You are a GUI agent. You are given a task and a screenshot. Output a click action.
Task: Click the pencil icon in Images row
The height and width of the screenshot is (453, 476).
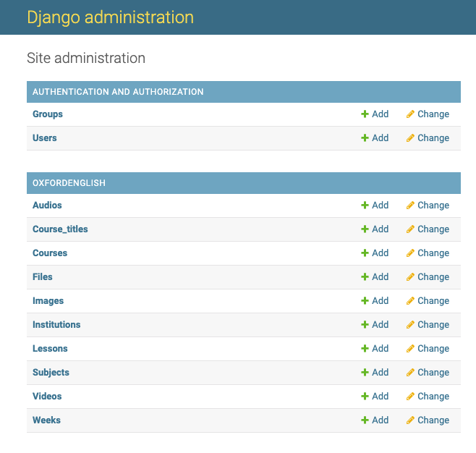[x=410, y=301]
